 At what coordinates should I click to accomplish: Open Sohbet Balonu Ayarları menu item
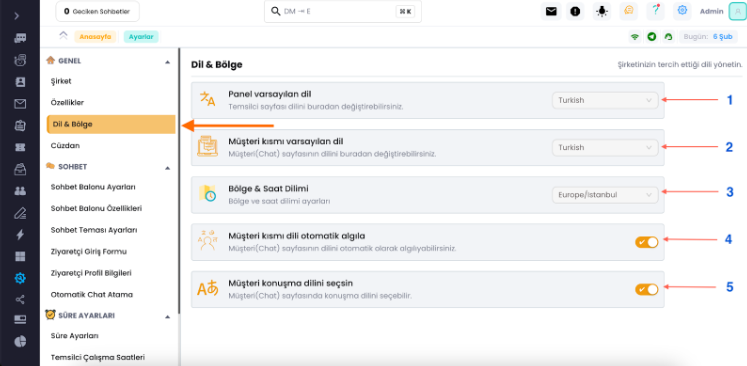click(x=93, y=187)
